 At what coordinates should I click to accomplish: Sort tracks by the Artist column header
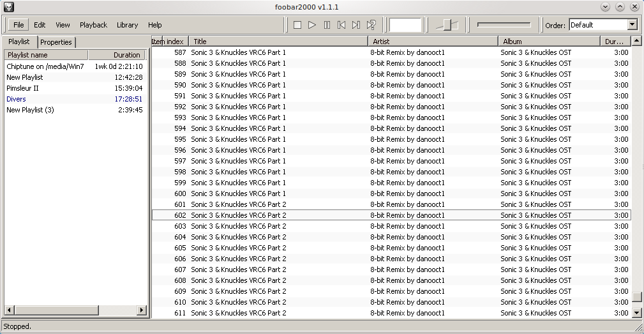[x=432, y=42]
